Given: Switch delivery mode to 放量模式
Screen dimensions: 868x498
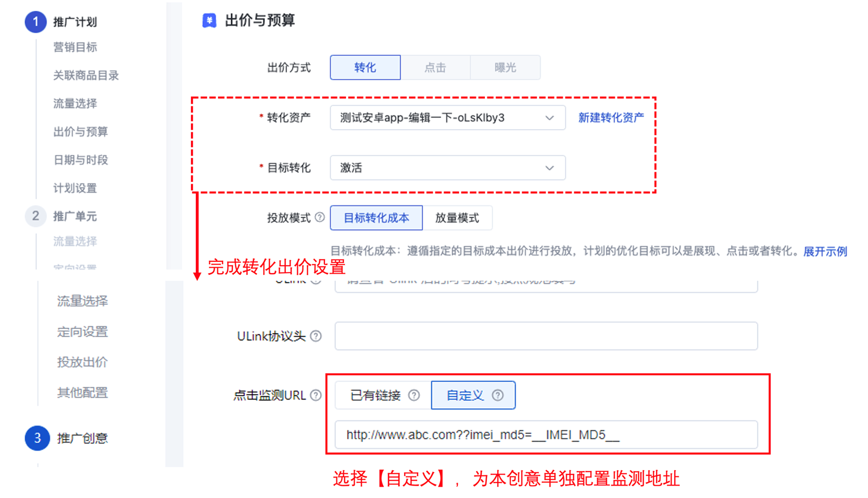Looking at the screenshot, I should [457, 218].
